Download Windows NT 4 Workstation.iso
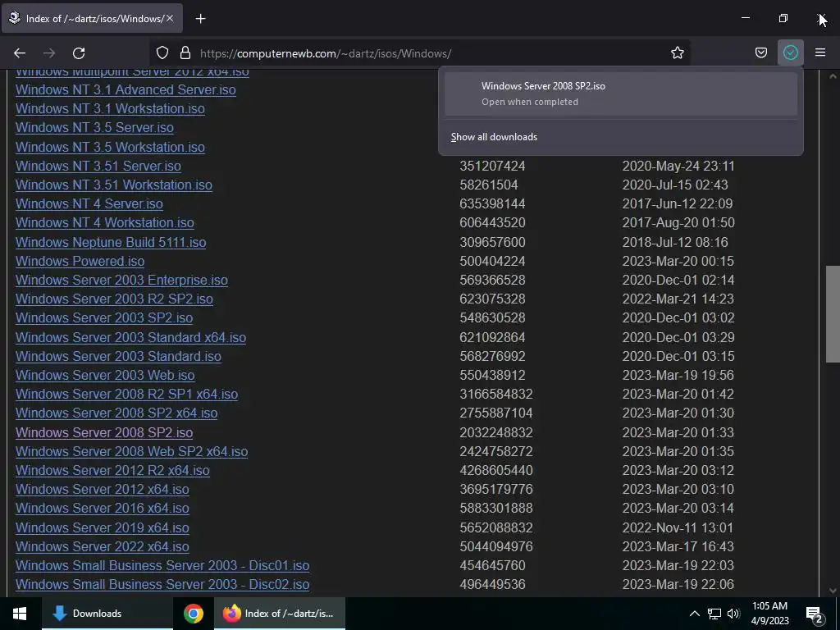 click(104, 222)
